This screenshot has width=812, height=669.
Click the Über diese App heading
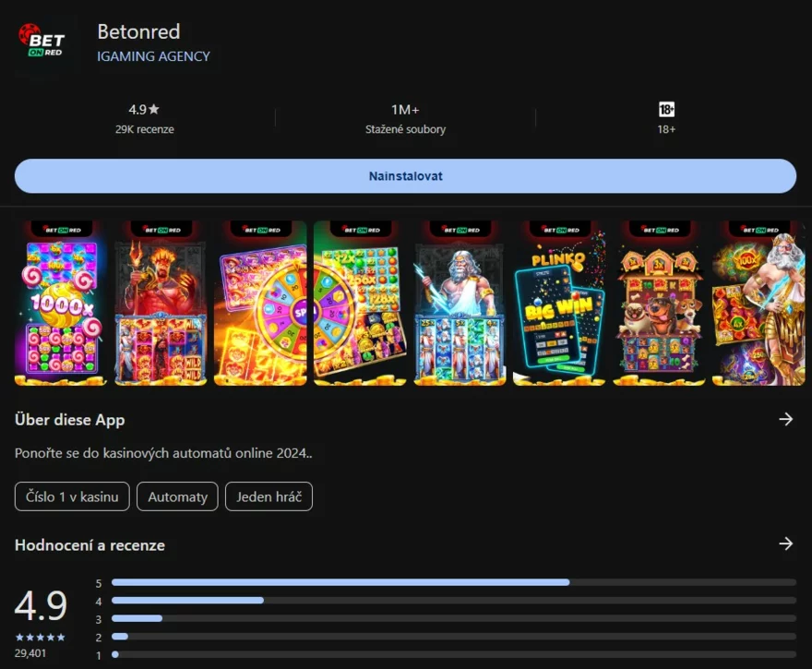point(70,420)
